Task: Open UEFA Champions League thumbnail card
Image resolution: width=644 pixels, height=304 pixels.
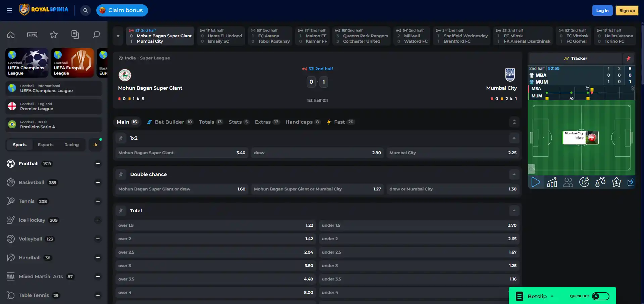Action: (27, 63)
